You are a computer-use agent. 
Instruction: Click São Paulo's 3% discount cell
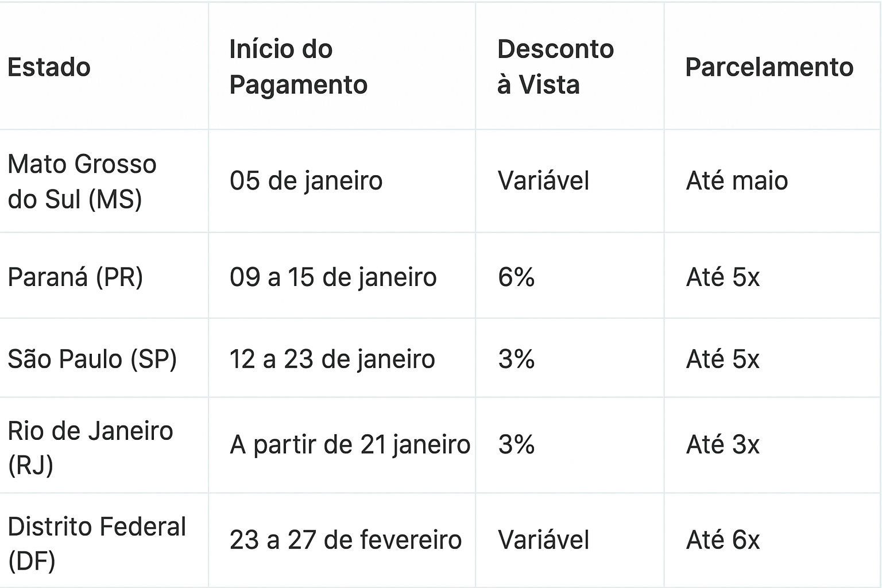coord(516,359)
